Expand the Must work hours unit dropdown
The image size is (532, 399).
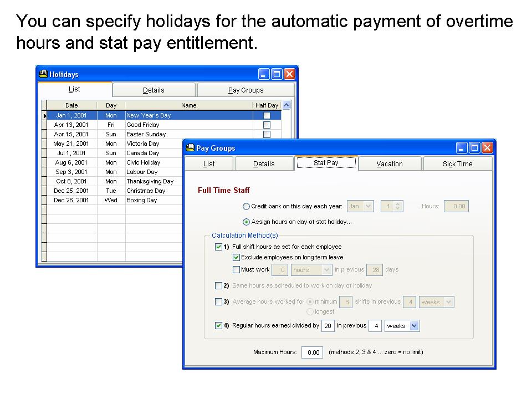(x=326, y=270)
